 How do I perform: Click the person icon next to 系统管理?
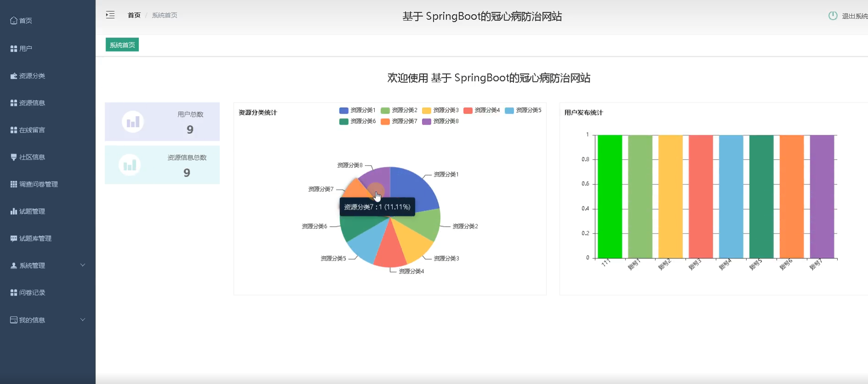[x=14, y=265]
